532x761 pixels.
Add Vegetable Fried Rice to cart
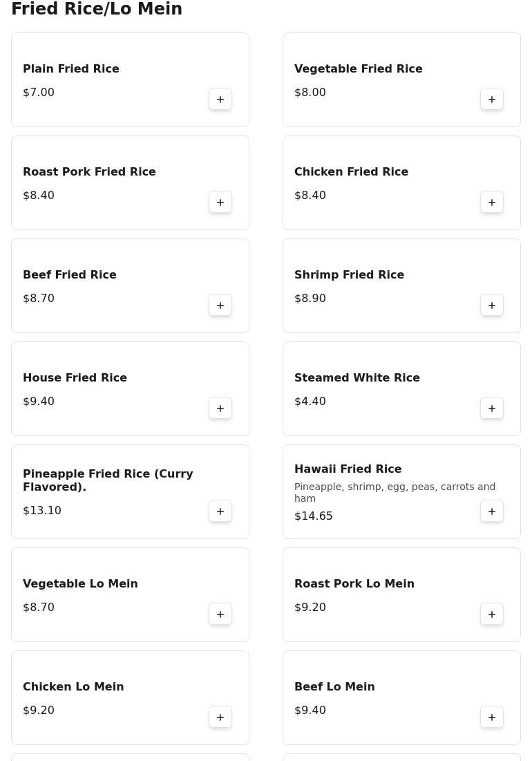coord(492,100)
